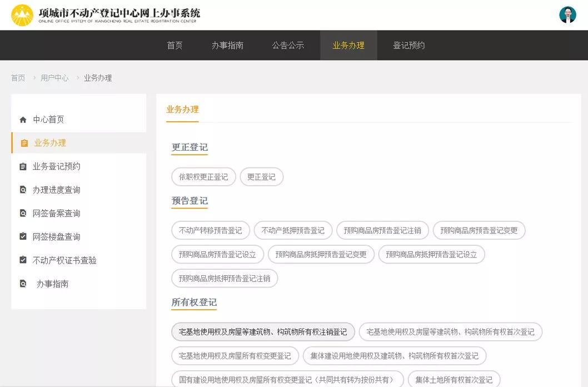Switch to the 公告公示 navigation tab
This screenshot has height=387, width=588.
pos(287,45)
